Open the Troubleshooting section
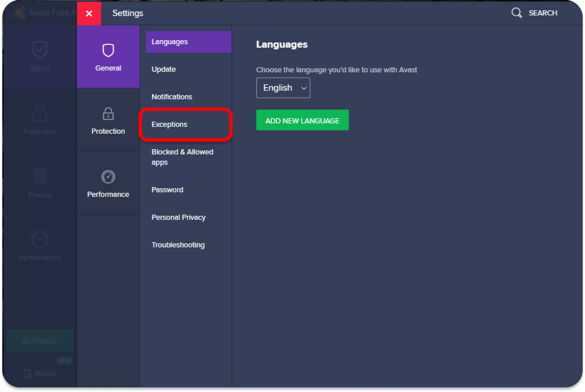 tap(178, 245)
